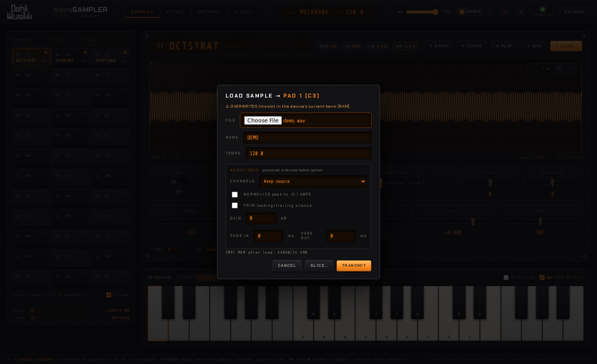The height and width of the screenshot is (364, 597).
Task: Toggle the LOOP switch
Action: pos(178,183)
